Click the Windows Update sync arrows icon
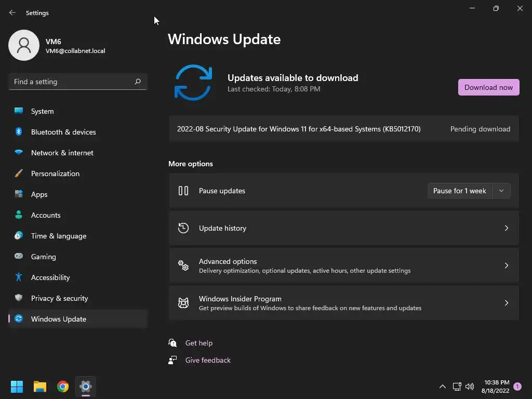Screen dimensions: 532x399 point(193,83)
